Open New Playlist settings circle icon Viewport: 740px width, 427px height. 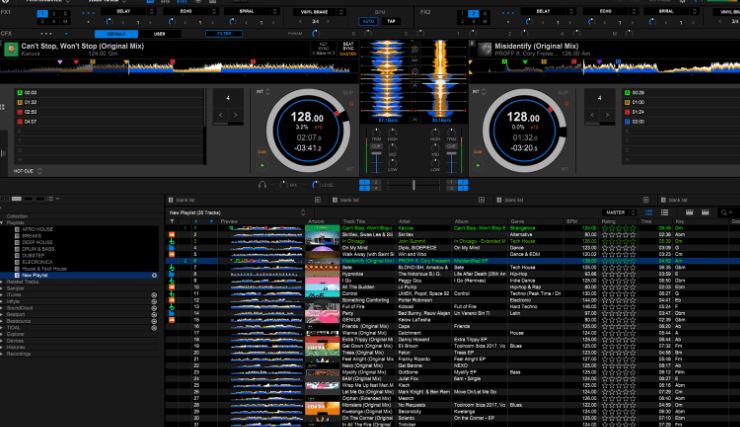(x=154, y=275)
